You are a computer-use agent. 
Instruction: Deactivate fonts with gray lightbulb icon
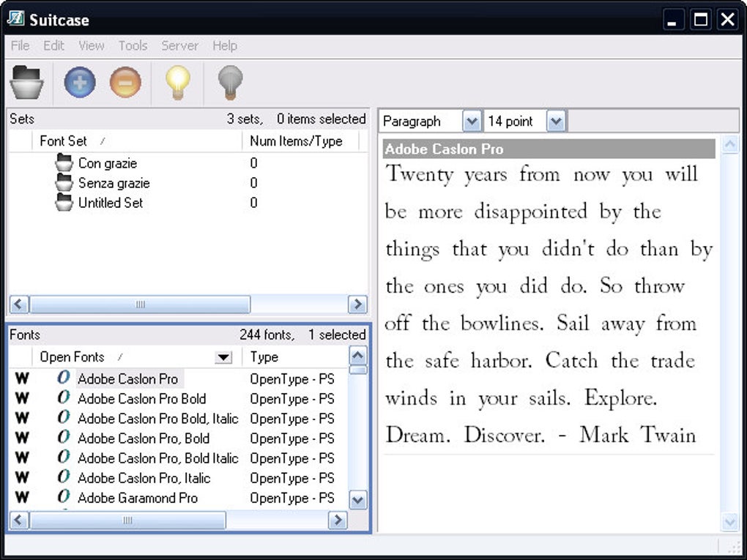point(230,82)
